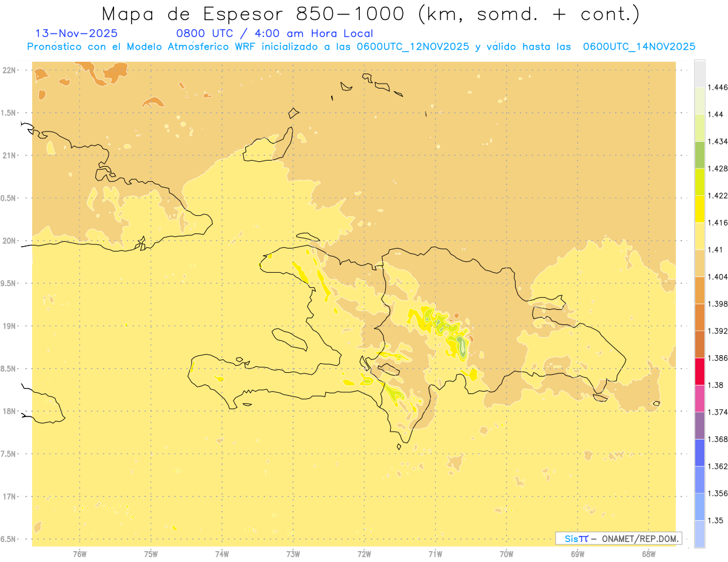This screenshot has height=562, width=728.
Task: Click the '20N' latitude axis label
Action: [x=10, y=241]
